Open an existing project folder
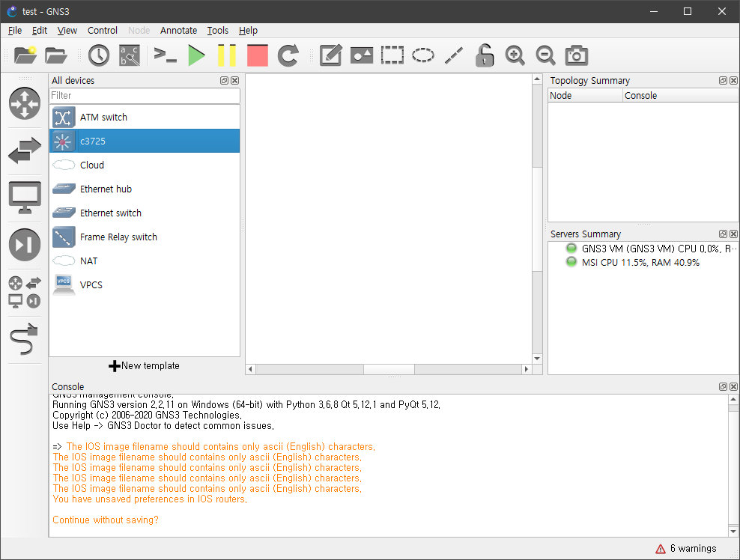 click(x=56, y=55)
